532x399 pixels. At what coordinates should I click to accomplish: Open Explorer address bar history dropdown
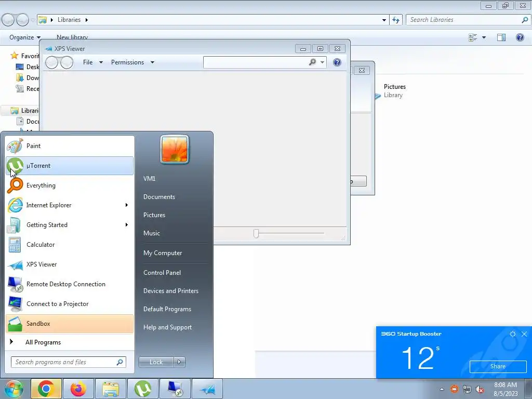(x=384, y=20)
